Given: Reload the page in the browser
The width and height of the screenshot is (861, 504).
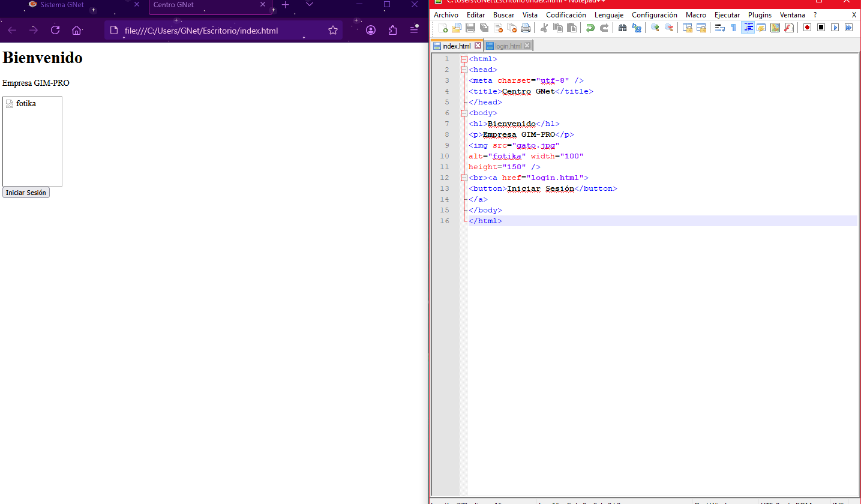Looking at the screenshot, I should (x=55, y=30).
